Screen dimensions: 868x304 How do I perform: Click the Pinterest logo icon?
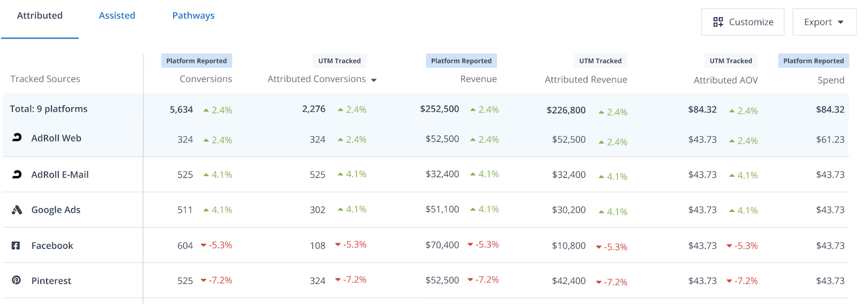coord(16,280)
